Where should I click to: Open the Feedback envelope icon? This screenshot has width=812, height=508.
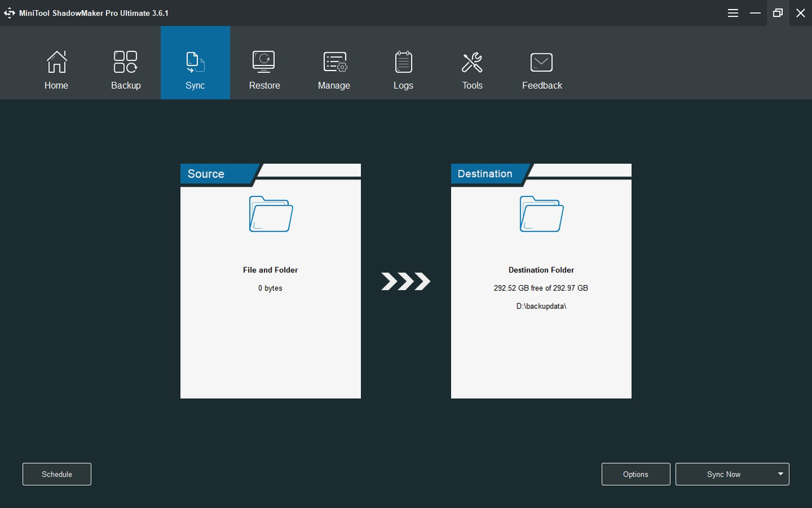pyautogui.click(x=541, y=62)
